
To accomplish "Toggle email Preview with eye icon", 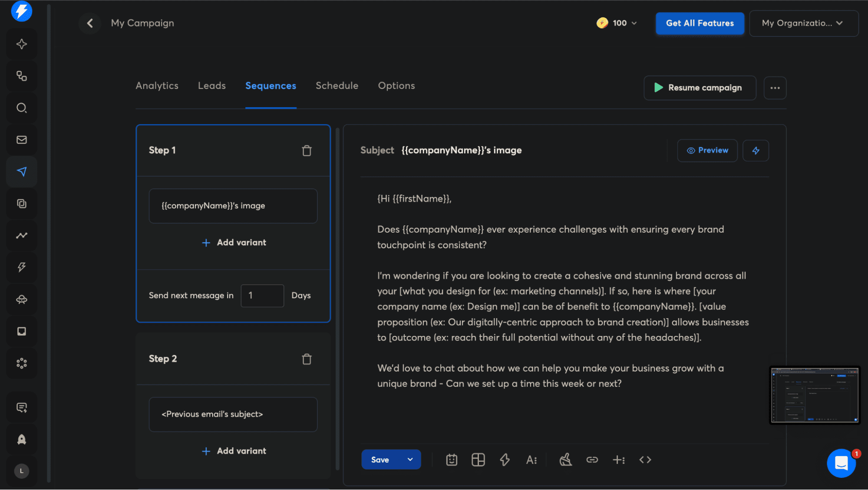I will tap(707, 151).
